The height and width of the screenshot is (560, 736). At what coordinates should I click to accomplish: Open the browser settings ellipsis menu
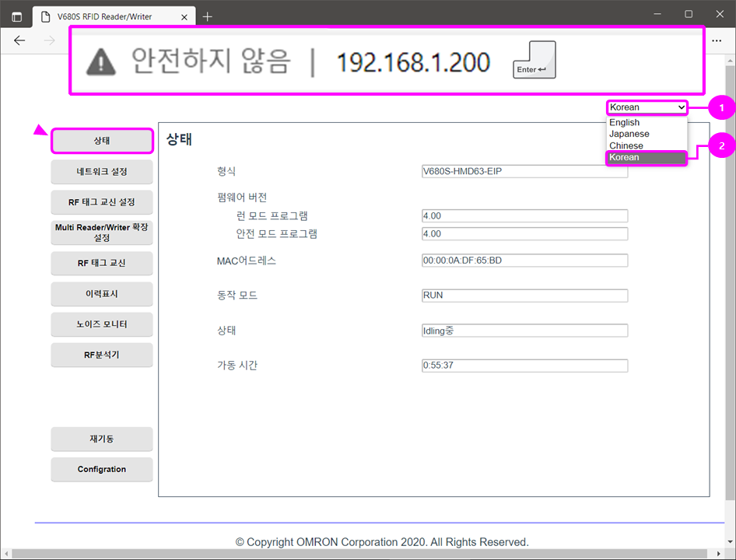click(717, 41)
